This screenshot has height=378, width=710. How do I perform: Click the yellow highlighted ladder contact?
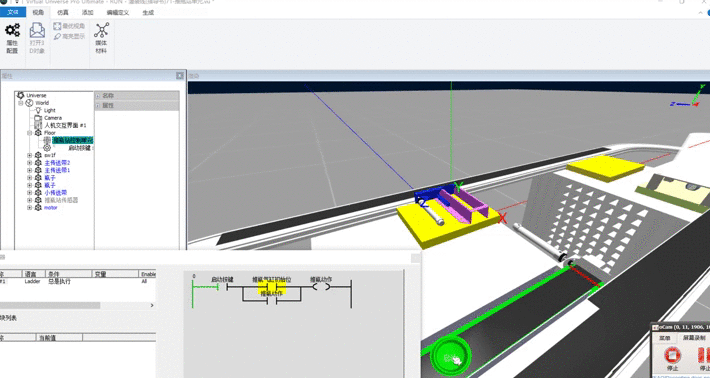[271, 287]
